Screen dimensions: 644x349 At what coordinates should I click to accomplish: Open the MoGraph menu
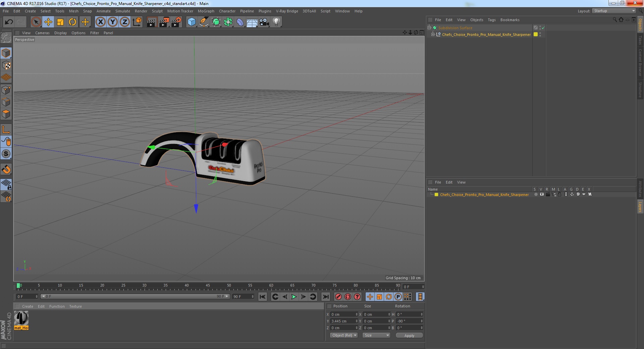pyautogui.click(x=206, y=11)
